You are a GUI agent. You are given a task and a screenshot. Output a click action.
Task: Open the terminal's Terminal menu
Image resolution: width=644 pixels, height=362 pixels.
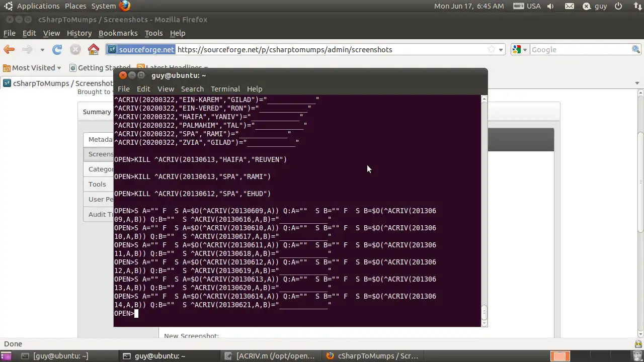225,89
